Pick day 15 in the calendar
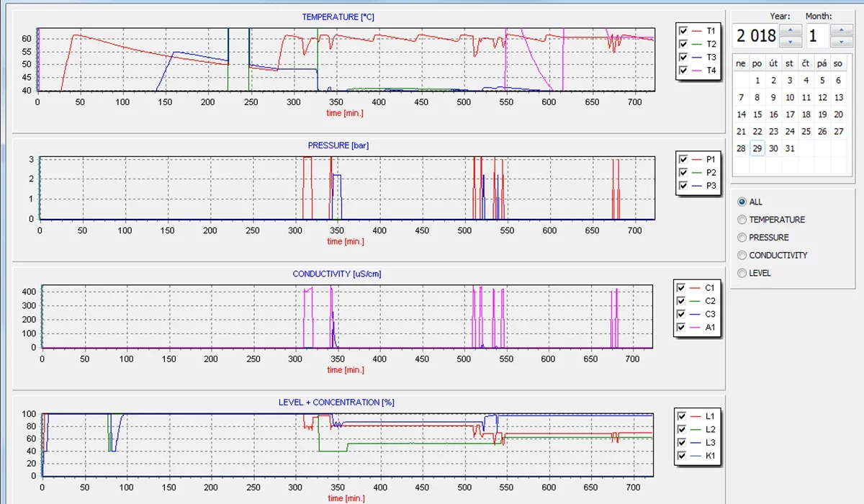 (x=757, y=114)
